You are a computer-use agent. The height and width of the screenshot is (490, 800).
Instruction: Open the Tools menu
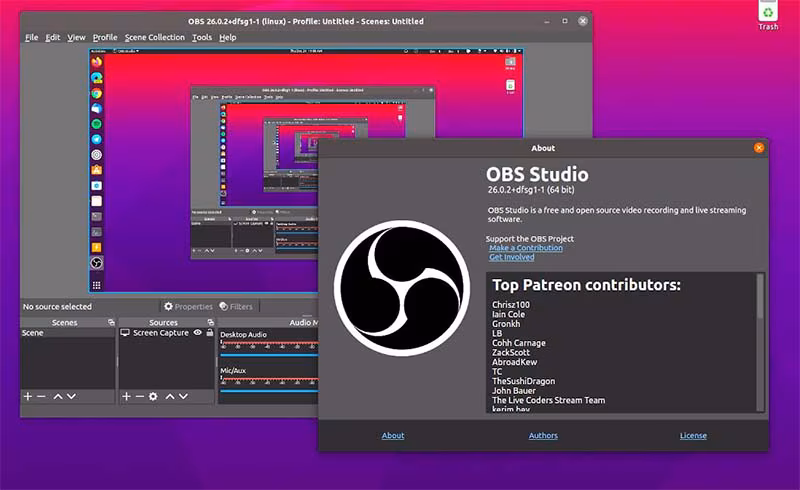pyautogui.click(x=202, y=37)
